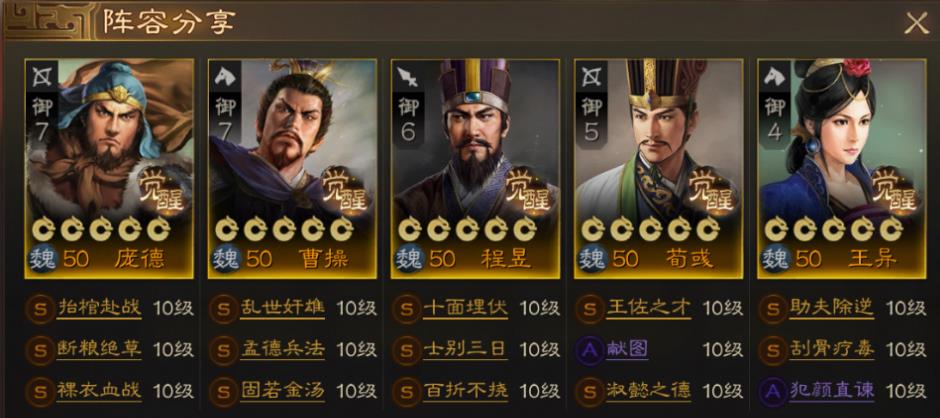Open 乱世奸雄 skill details
This screenshot has height=418, width=940.
pos(282,308)
